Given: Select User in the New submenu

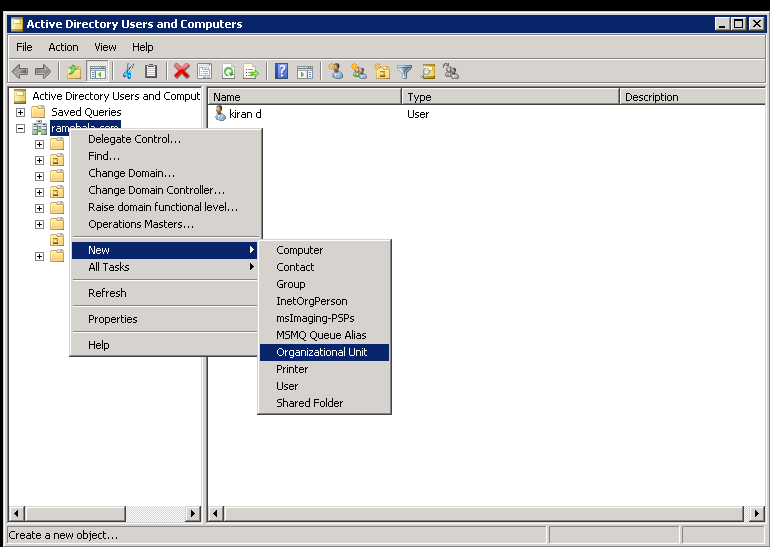Looking at the screenshot, I should pos(325,386).
